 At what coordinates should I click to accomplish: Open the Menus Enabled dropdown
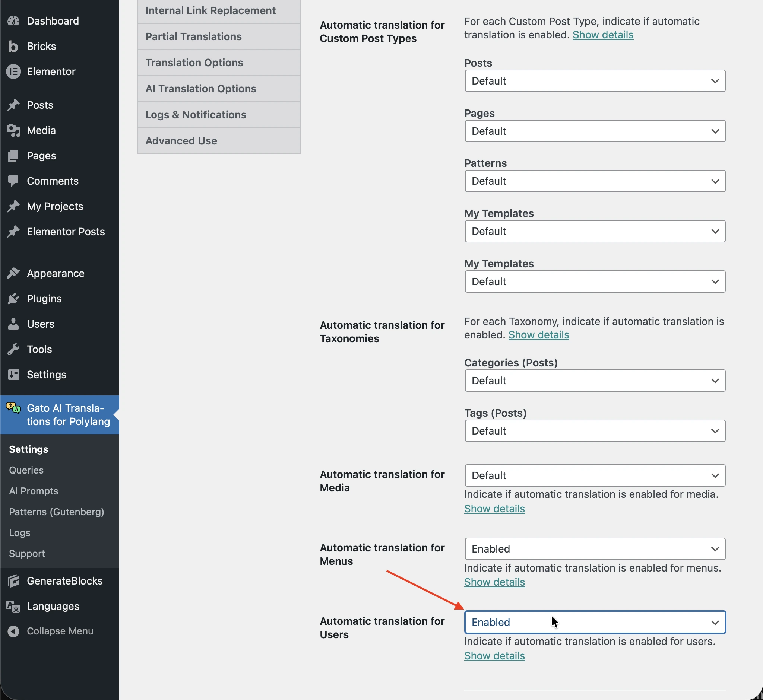(x=594, y=548)
